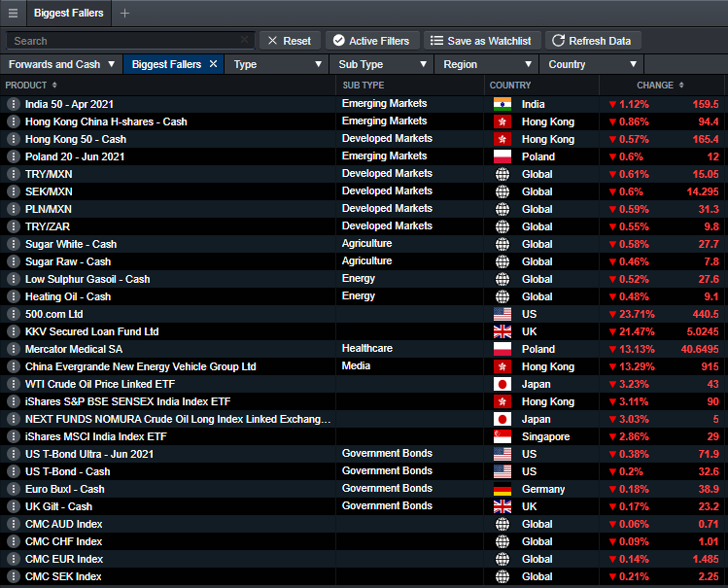Open the hamburger menu icon

point(13,13)
